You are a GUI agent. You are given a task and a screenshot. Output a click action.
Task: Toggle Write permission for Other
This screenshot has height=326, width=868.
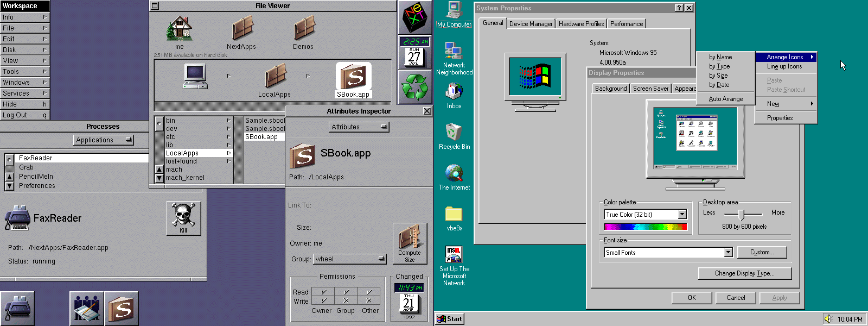click(x=369, y=300)
